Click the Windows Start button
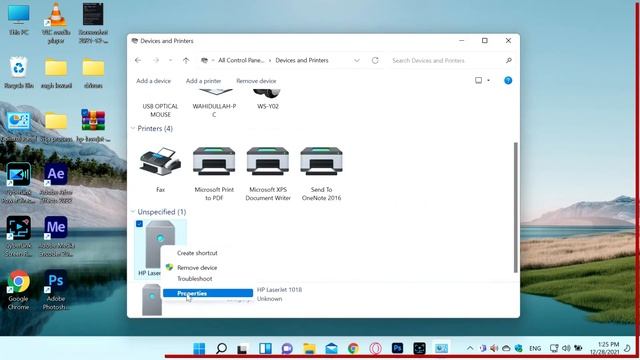Screen dimensions: 640x360 tap(199, 349)
